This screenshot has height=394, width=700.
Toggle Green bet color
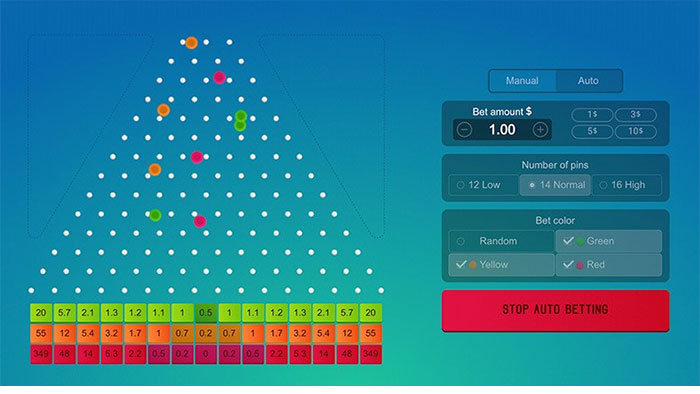608,241
